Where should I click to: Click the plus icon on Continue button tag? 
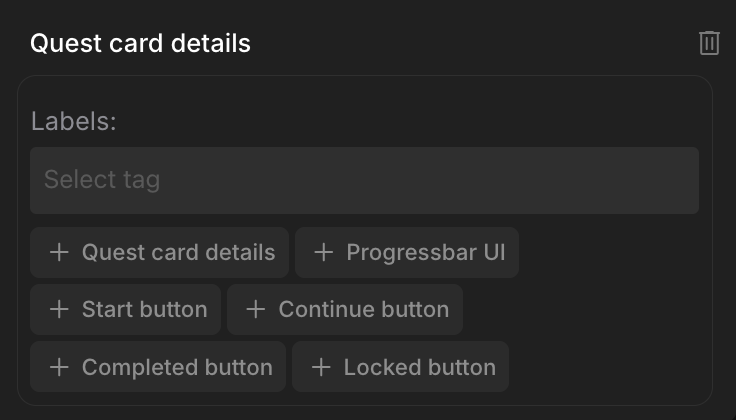coord(255,310)
